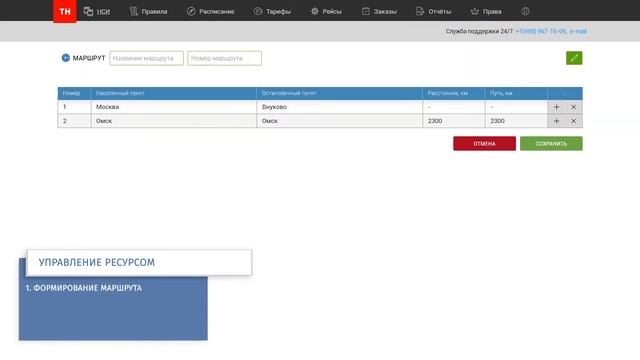Click the user profile icon in top bar
This screenshot has height=360, width=640.
tap(525, 11)
